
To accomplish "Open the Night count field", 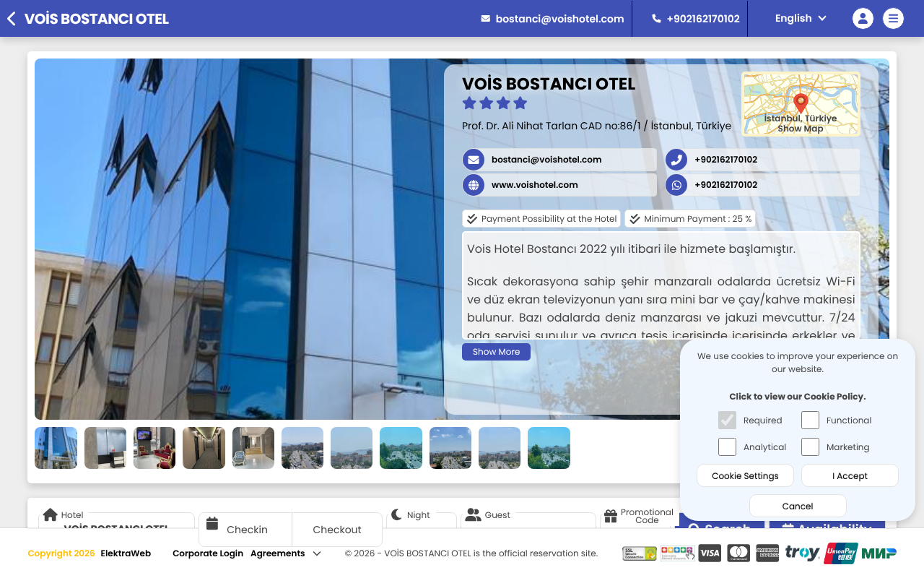I will point(422,521).
